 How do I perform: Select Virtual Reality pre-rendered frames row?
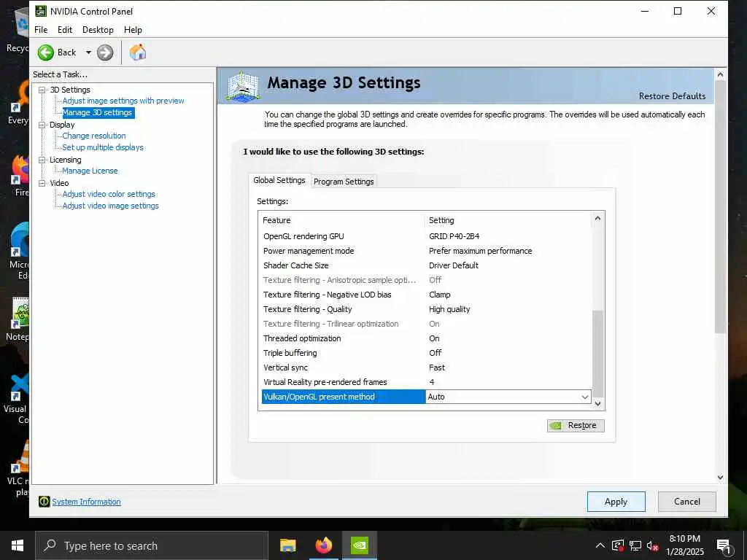[x=426, y=382]
